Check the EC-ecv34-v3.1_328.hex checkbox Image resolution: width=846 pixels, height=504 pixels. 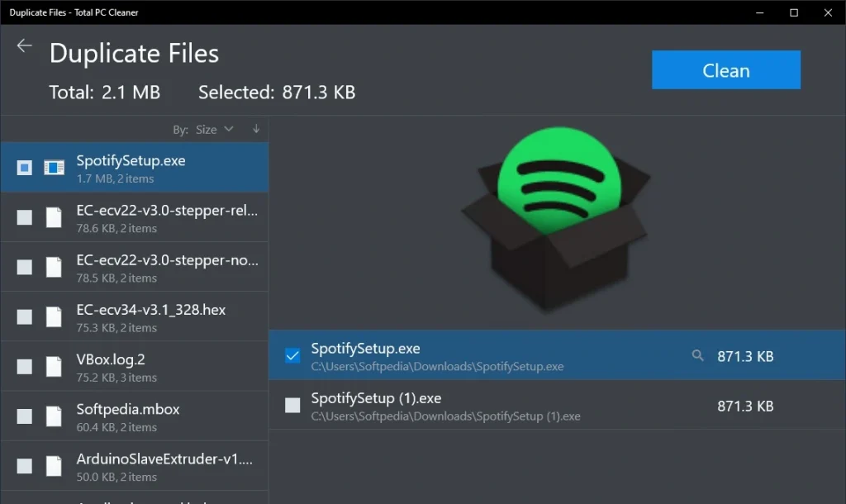pyautogui.click(x=24, y=316)
